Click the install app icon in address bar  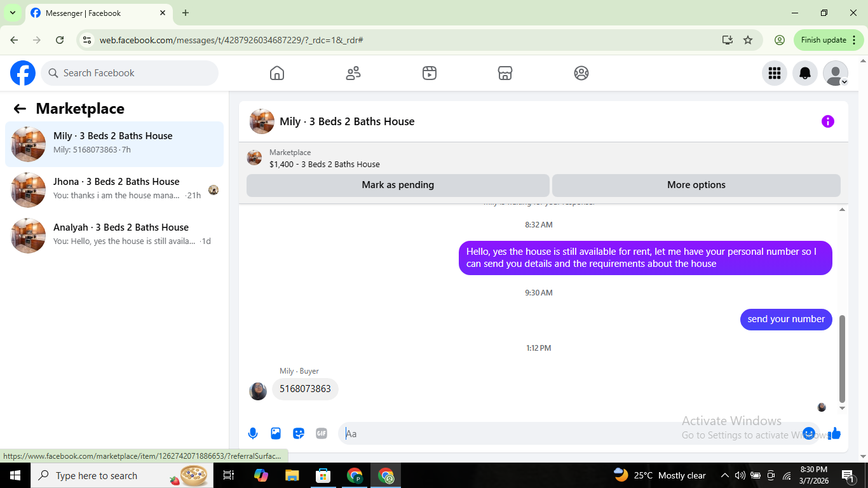pos(728,40)
